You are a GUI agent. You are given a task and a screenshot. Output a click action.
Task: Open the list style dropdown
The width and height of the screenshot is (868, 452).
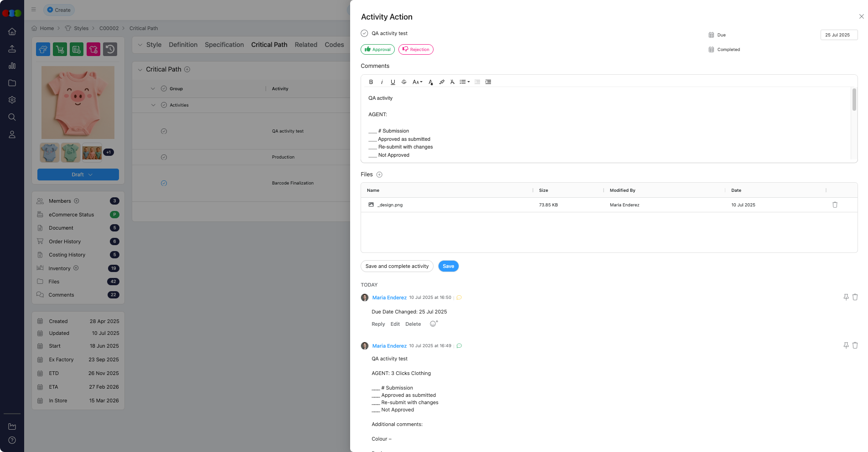point(465,82)
